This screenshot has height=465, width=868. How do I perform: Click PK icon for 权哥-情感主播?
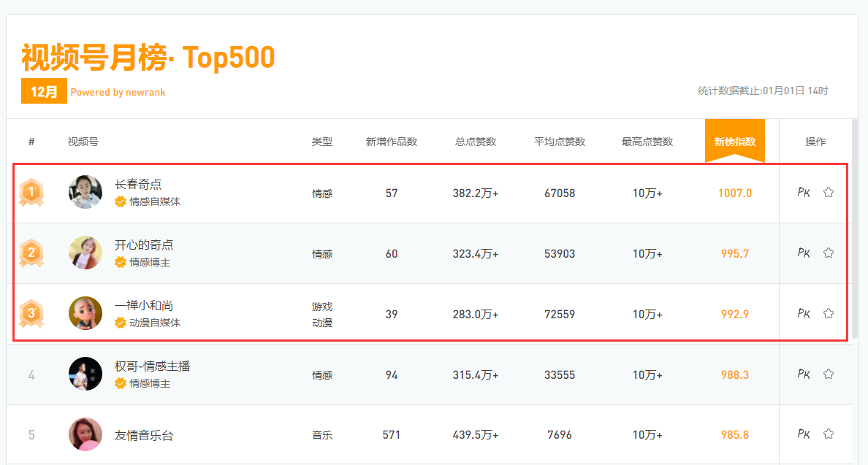click(x=804, y=374)
